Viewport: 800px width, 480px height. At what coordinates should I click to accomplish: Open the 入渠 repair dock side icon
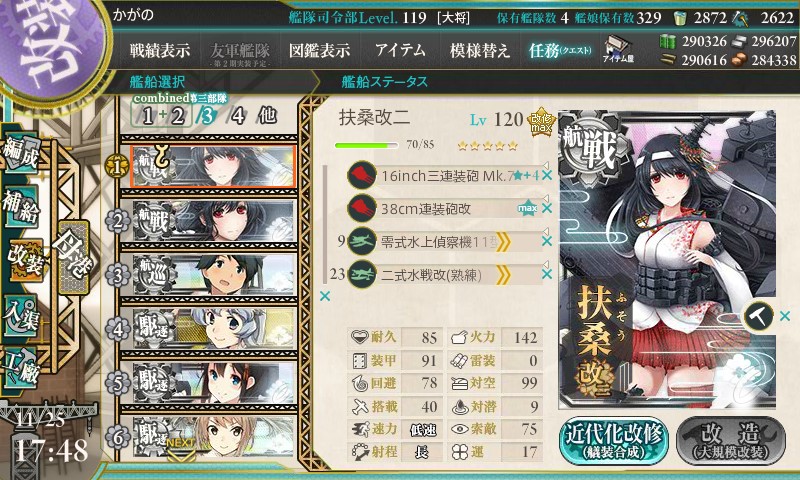pos(22,316)
